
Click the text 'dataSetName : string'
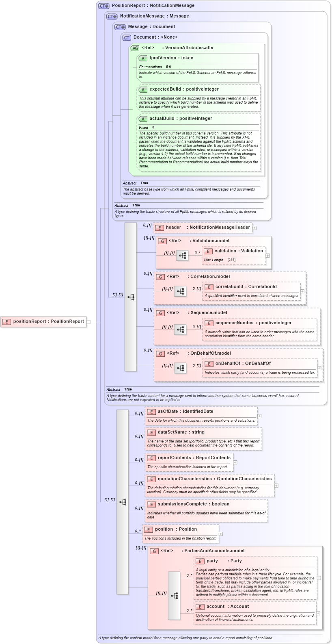[x=181, y=432]
